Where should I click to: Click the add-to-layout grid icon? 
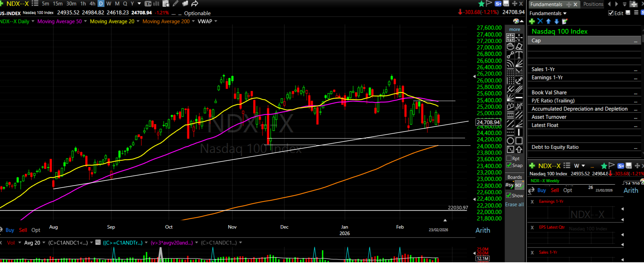tap(166, 4)
